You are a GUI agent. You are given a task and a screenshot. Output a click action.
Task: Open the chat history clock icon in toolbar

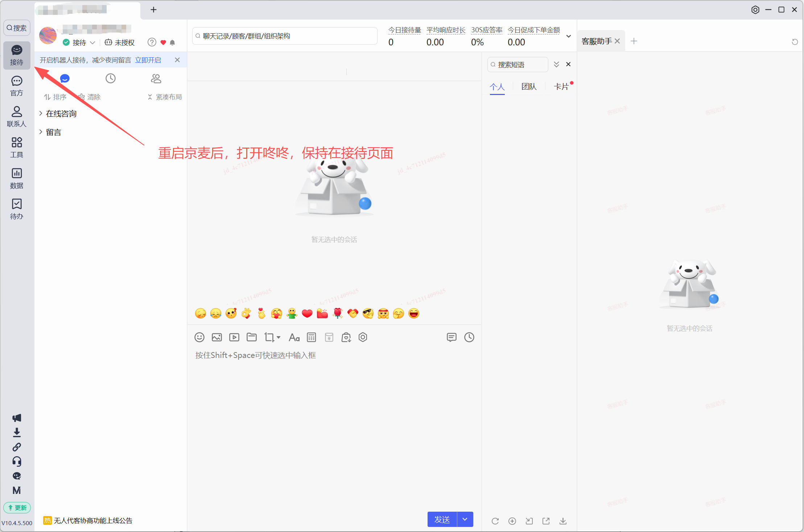469,337
